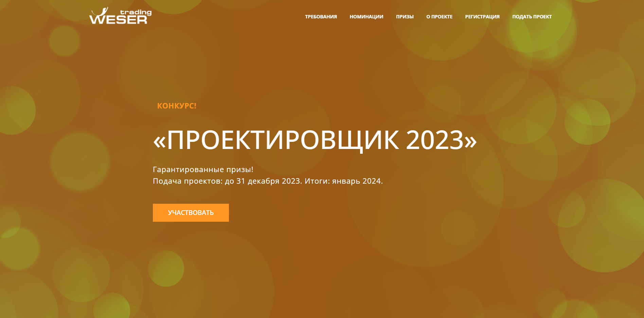
Task: Click the WESER wordmark letters
Action: pyautogui.click(x=117, y=20)
